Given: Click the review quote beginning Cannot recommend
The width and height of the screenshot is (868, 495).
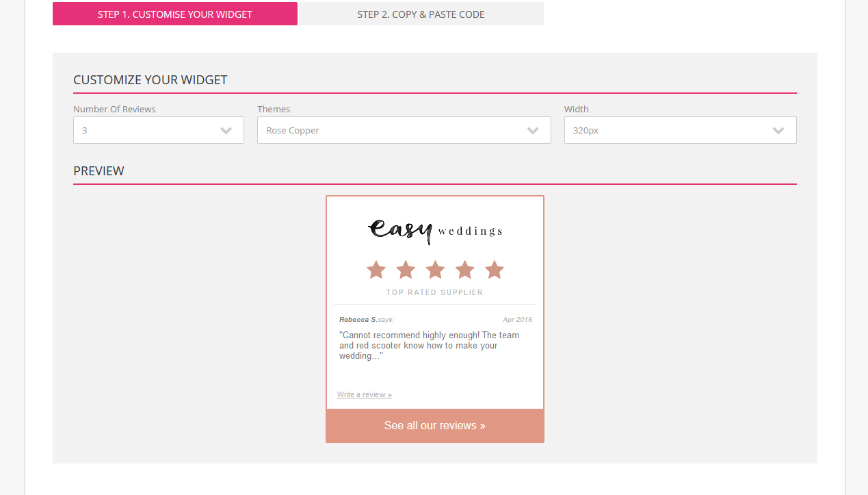Looking at the screenshot, I should pos(430,346).
